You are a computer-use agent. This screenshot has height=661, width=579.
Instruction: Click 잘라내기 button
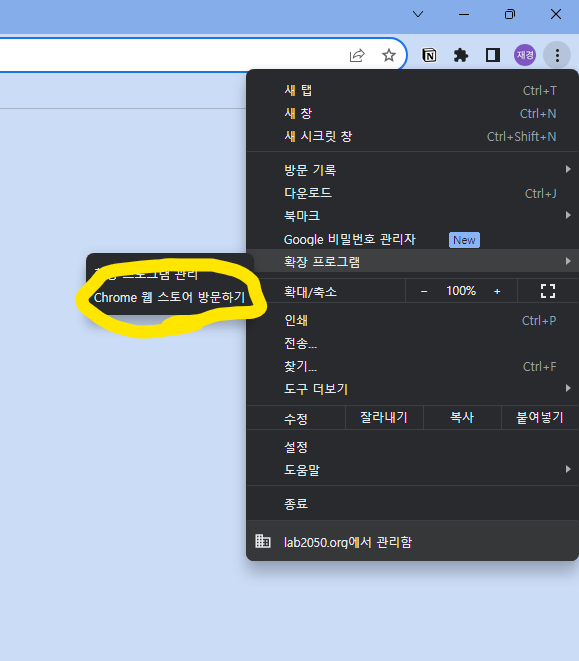(x=384, y=418)
